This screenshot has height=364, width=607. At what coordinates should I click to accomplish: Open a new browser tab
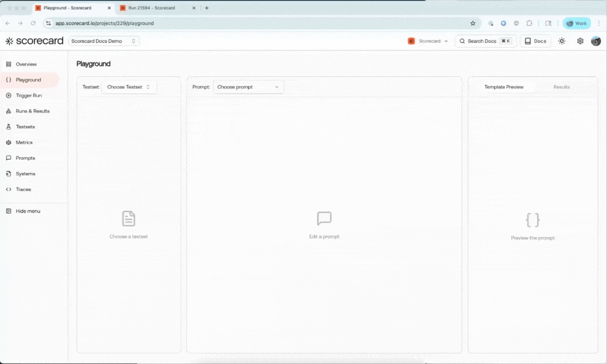pyautogui.click(x=207, y=8)
